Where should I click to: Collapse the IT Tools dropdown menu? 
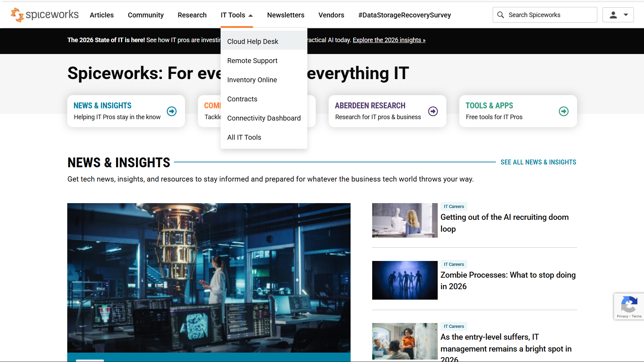coord(237,15)
